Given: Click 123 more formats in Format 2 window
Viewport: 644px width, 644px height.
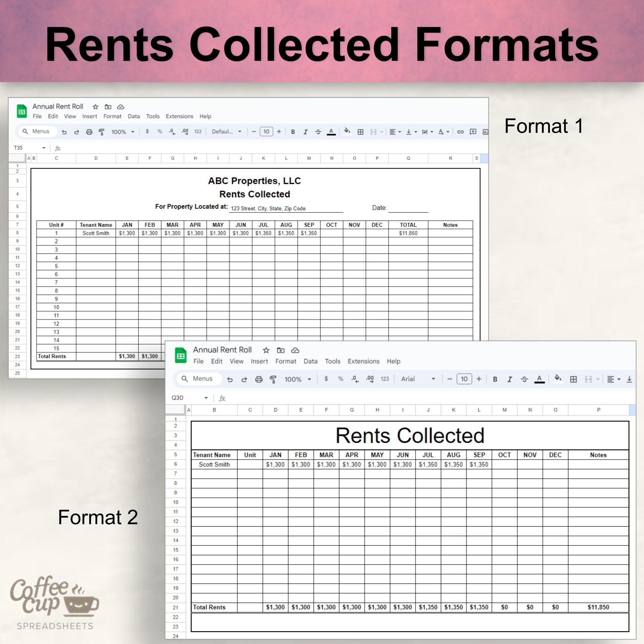Looking at the screenshot, I should click(x=385, y=379).
